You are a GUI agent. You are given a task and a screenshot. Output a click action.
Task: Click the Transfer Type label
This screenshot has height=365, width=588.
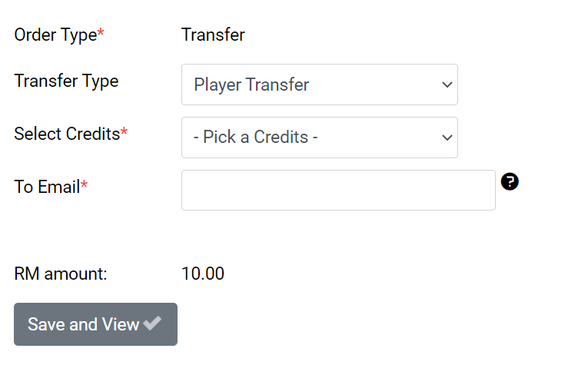click(66, 81)
